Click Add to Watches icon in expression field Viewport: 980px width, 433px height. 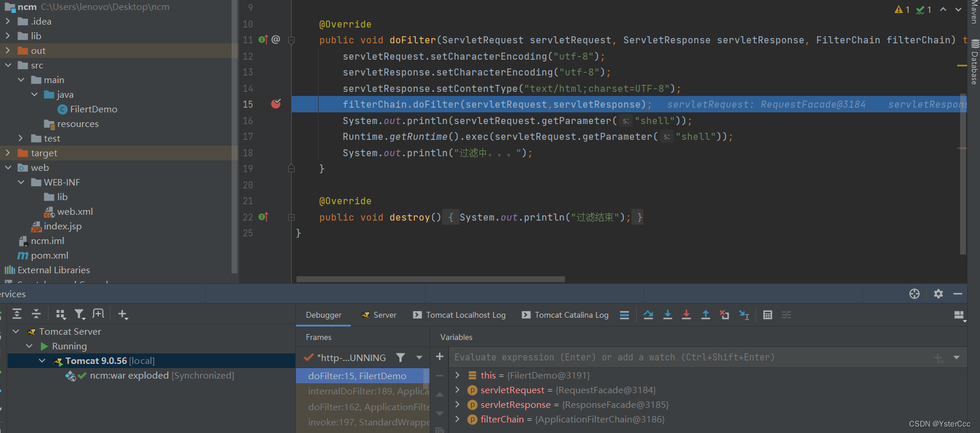pyautogui.click(x=938, y=358)
